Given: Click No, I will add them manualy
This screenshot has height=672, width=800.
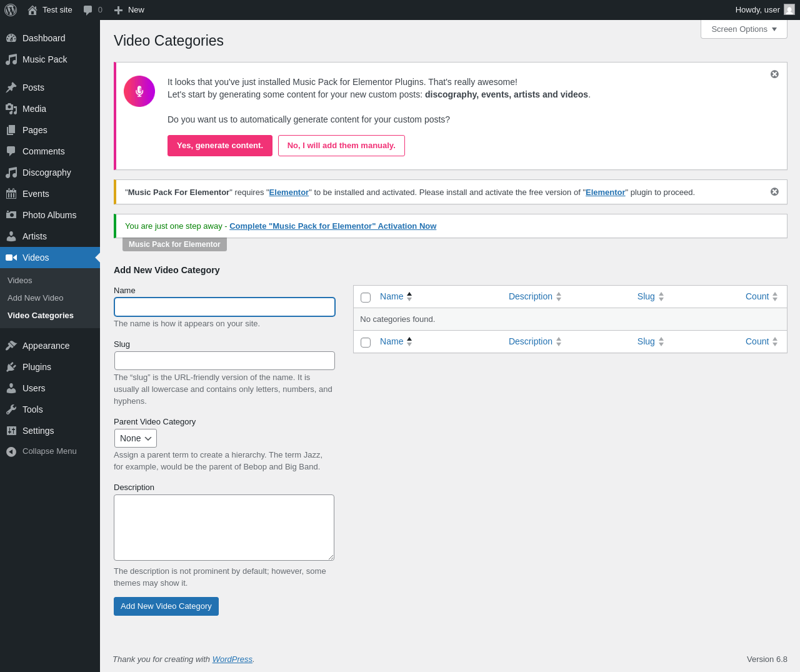Looking at the screenshot, I should [341, 146].
